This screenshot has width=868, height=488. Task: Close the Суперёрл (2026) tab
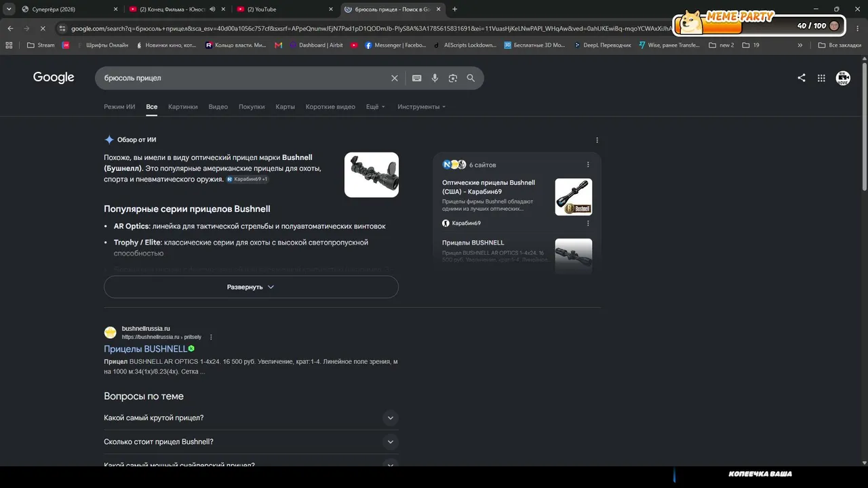pos(115,9)
